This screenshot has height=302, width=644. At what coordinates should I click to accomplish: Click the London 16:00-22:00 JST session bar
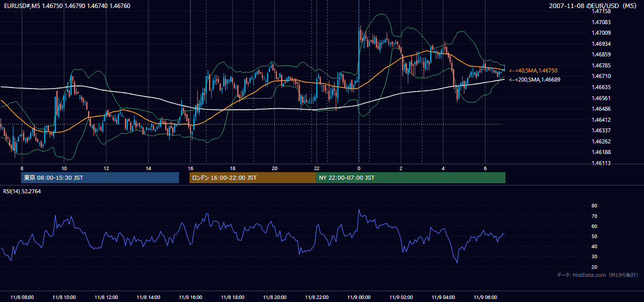[252, 178]
